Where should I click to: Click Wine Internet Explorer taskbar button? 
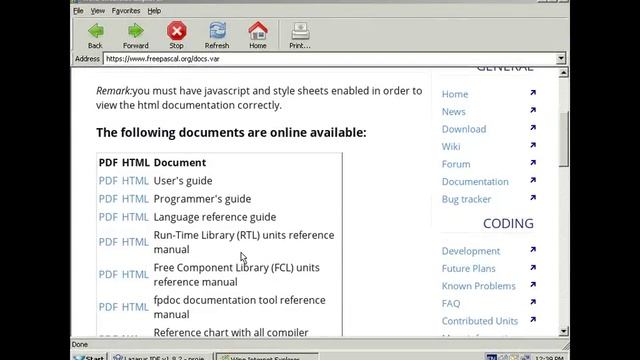click(x=266, y=358)
